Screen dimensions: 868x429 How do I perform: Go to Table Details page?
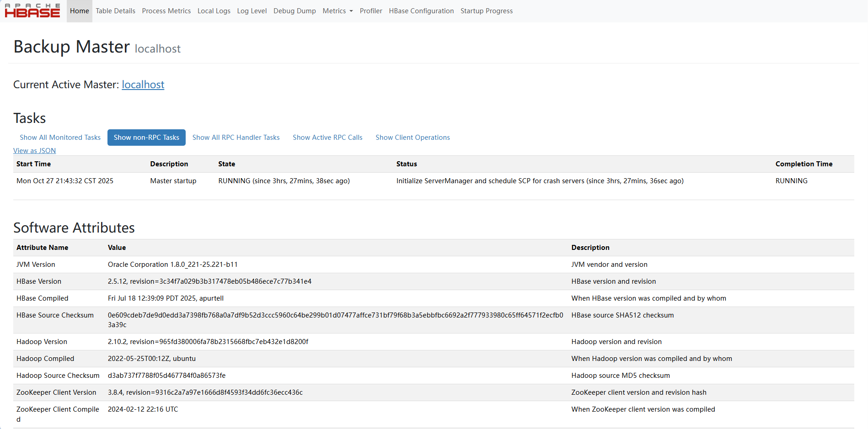coord(115,11)
